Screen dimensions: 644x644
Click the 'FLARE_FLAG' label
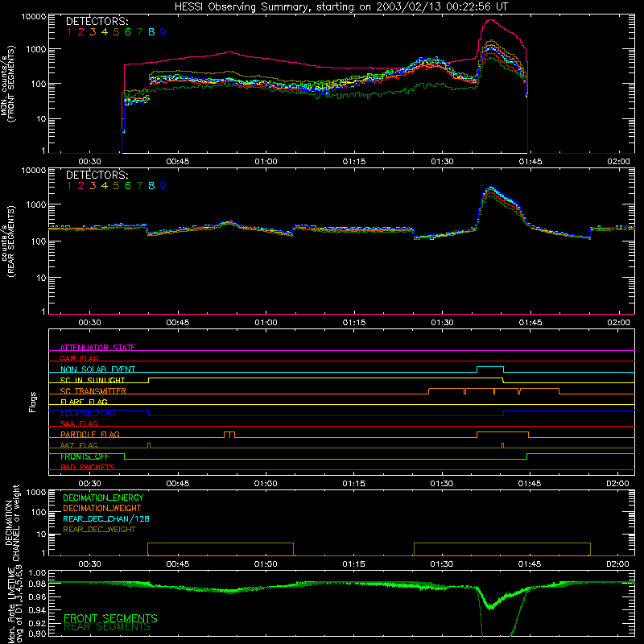tap(84, 402)
